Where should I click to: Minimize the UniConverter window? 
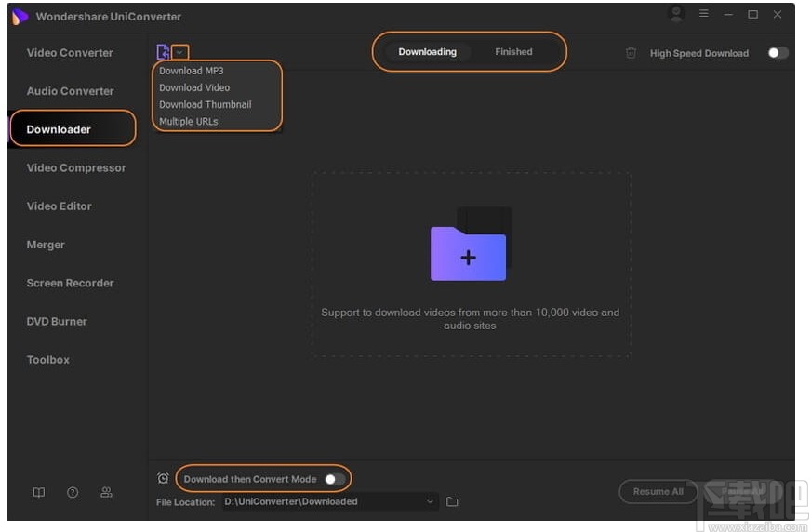point(729,15)
